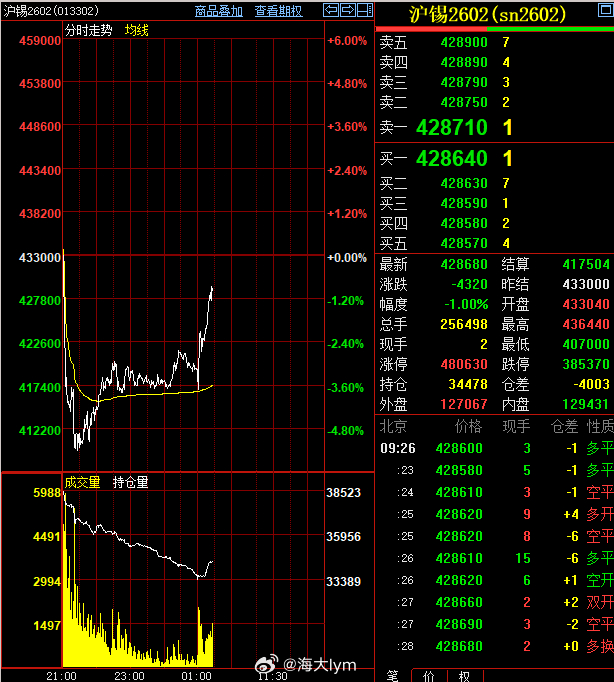Select the 价 tab at bottom

(429, 675)
